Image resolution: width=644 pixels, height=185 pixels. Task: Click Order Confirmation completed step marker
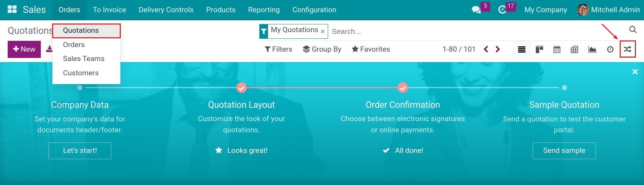click(403, 88)
